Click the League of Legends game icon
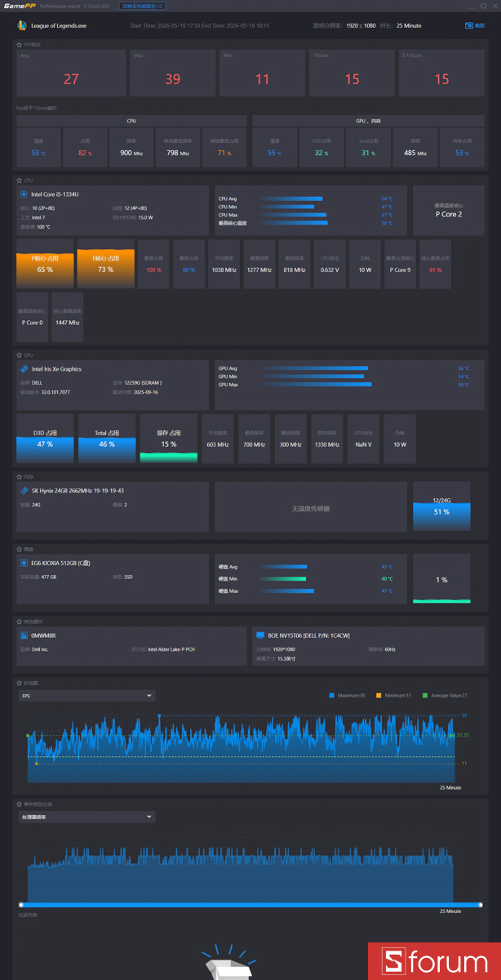The image size is (501, 980). coord(22,25)
